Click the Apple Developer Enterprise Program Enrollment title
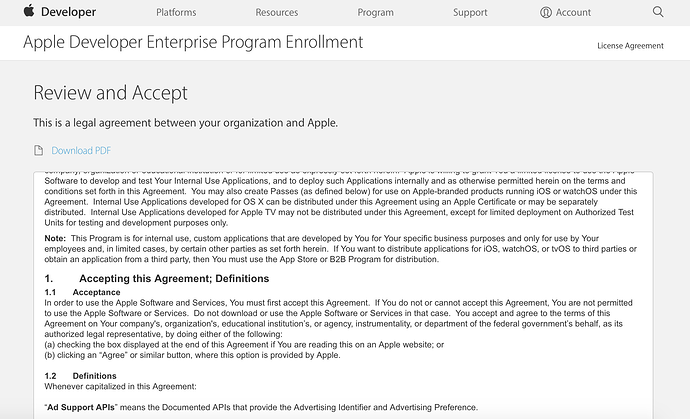This screenshot has height=419, width=690. pos(193,42)
